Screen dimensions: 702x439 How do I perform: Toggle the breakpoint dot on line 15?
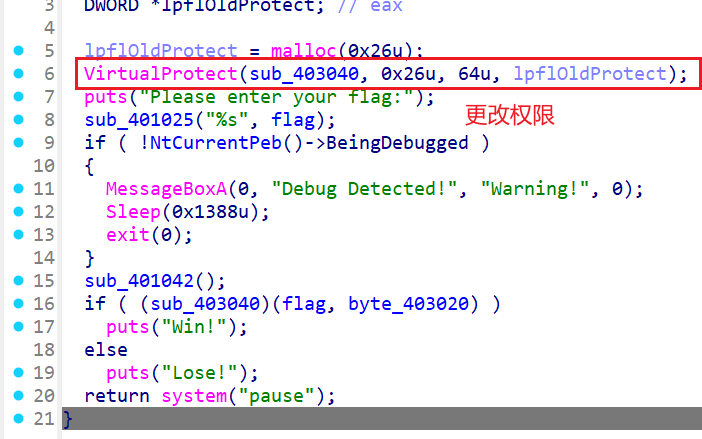(18, 281)
